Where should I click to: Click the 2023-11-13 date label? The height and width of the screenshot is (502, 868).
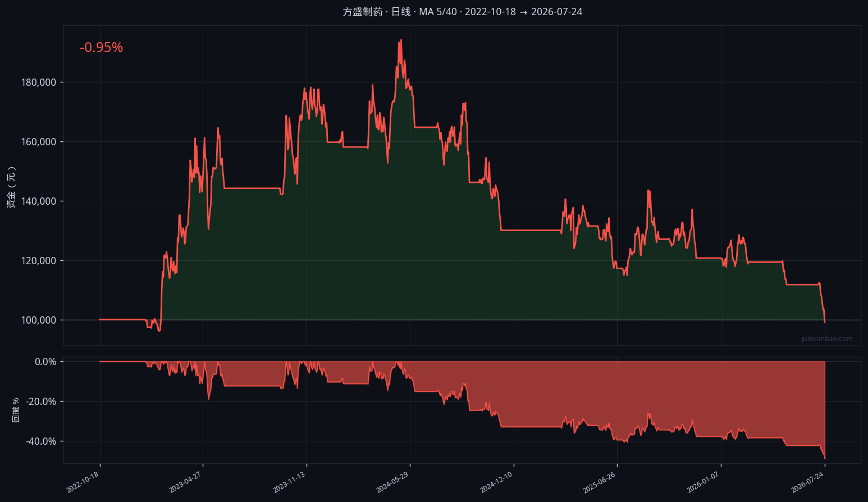coord(290,482)
